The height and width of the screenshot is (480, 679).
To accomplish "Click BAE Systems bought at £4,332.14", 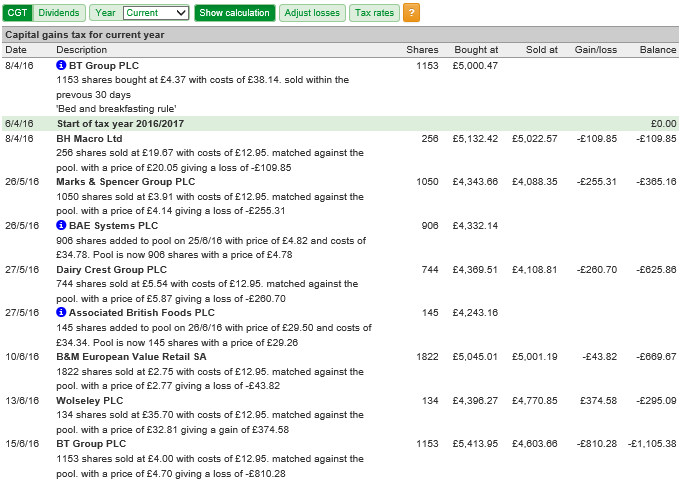I will point(475,225).
